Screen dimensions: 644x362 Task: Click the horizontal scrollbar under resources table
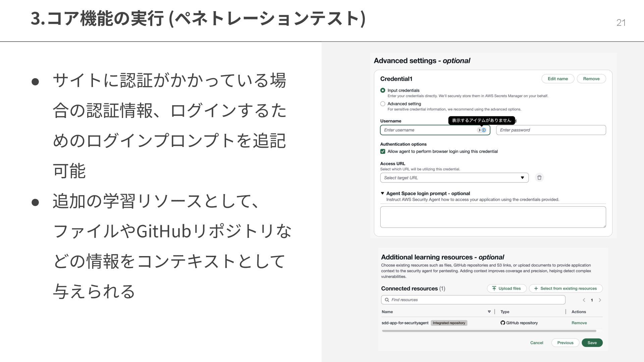pos(489,331)
